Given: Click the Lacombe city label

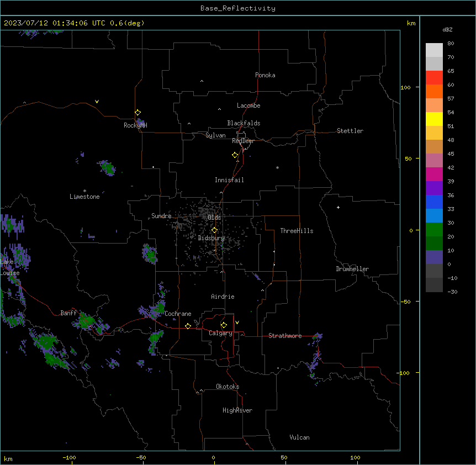Looking at the screenshot, I should point(248,105).
